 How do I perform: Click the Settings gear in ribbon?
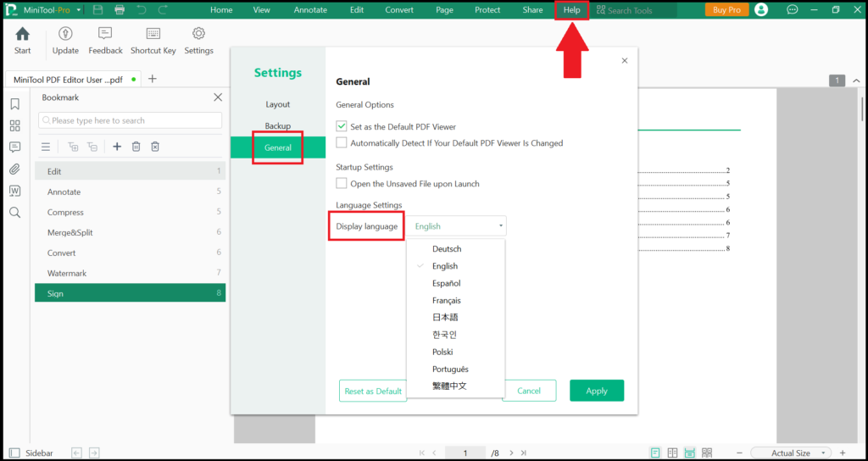(x=198, y=34)
